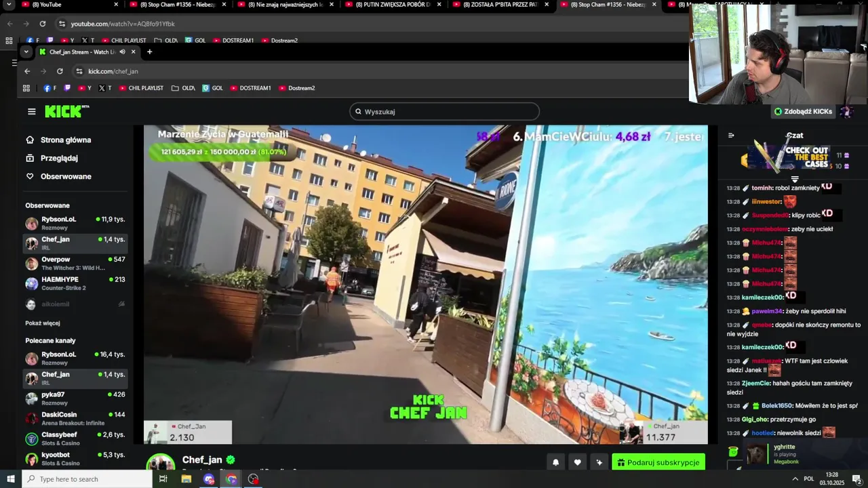The width and height of the screenshot is (868, 488).
Task: Open the Windows notification center icon
Action: pyautogui.click(x=857, y=479)
